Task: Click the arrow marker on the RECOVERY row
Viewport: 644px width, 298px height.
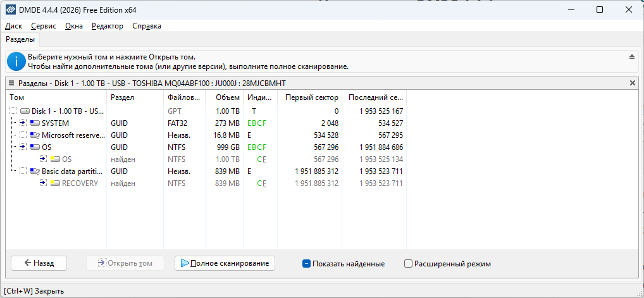Action: pos(43,183)
